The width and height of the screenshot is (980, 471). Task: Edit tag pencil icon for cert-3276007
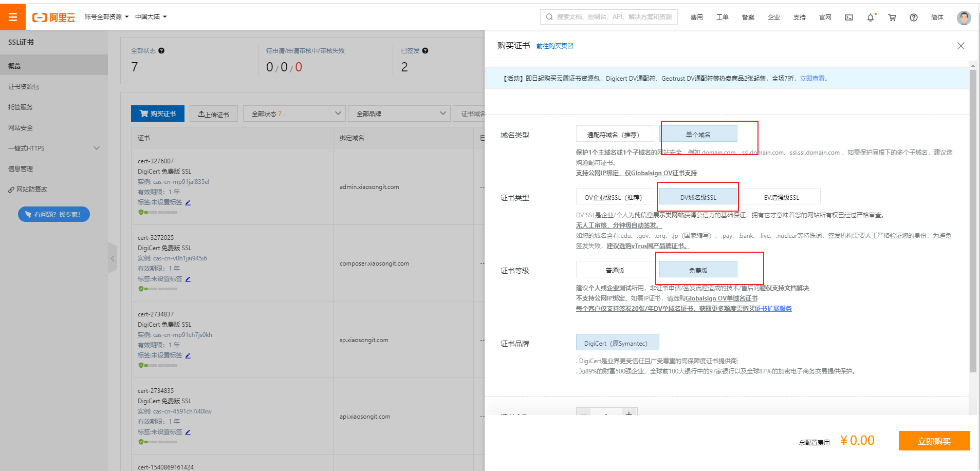pyautogui.click(x=188, y=203)
